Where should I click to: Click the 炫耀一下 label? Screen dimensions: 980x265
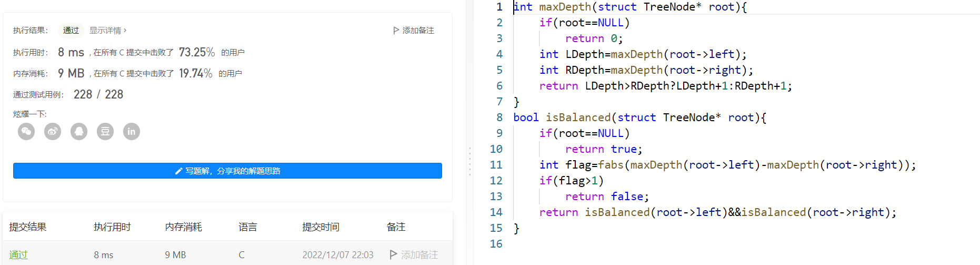[30, 114]
